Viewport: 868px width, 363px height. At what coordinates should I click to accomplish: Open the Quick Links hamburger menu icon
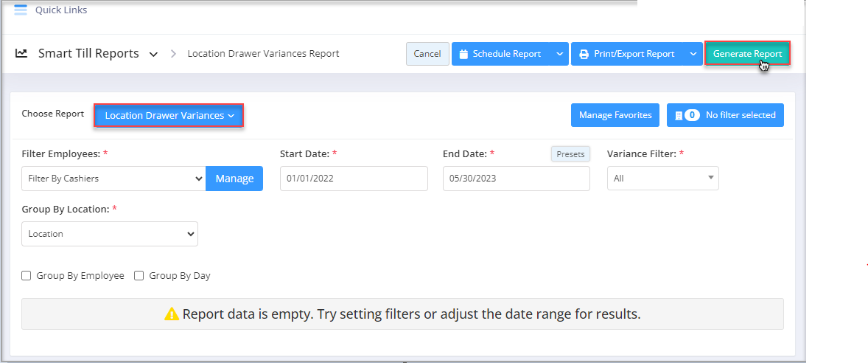point(21,10)
